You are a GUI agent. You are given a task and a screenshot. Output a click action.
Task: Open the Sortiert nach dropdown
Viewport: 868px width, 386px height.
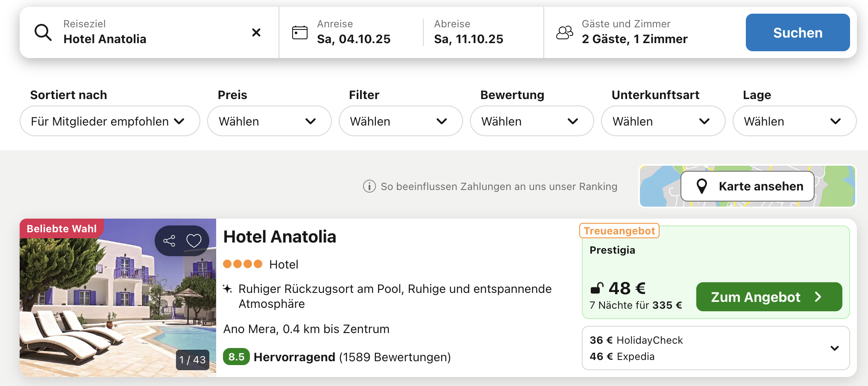pos(110,121)
